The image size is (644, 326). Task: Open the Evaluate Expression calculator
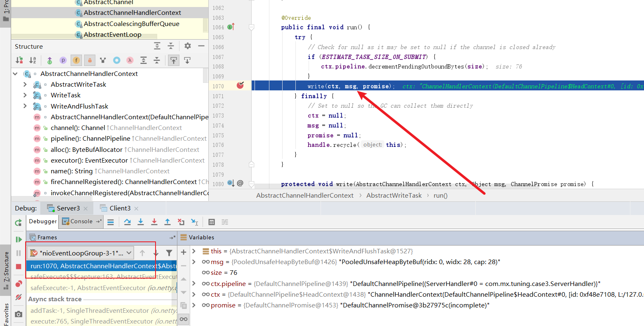point(212,222)
